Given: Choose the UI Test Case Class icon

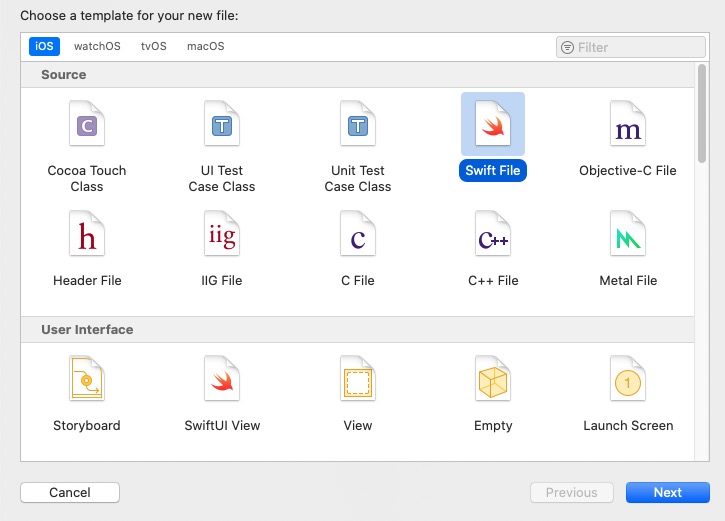Looking at the screenshot, I should click(x=222, y=123).
